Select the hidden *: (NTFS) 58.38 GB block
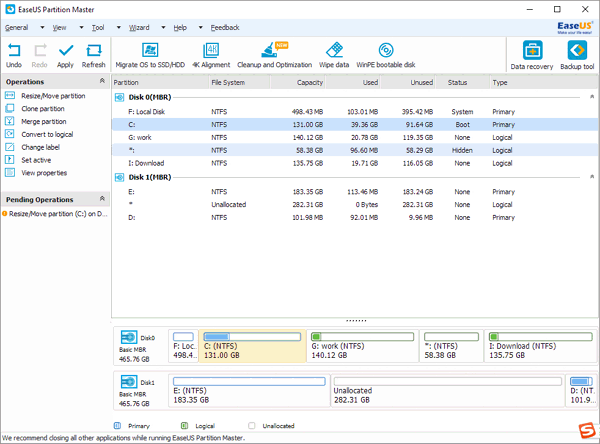Screen dimensions: 600x444 click(x=452, y=346)
